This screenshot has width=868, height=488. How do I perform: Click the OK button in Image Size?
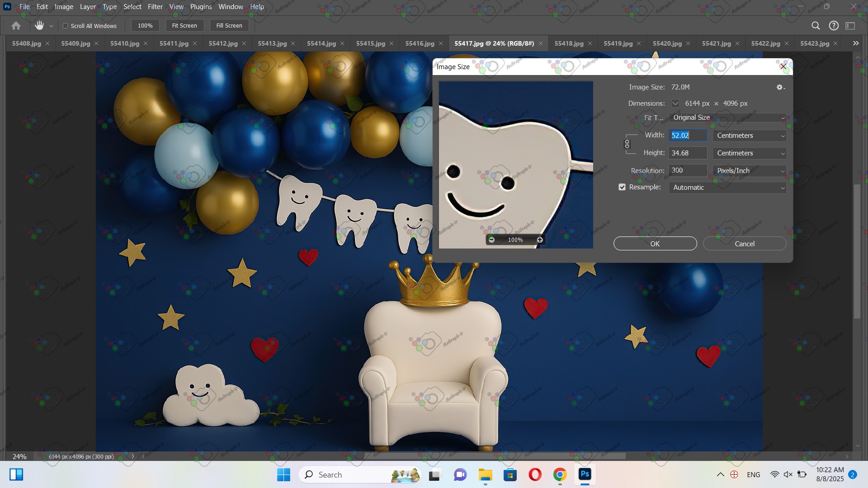[x=655, y=244]
